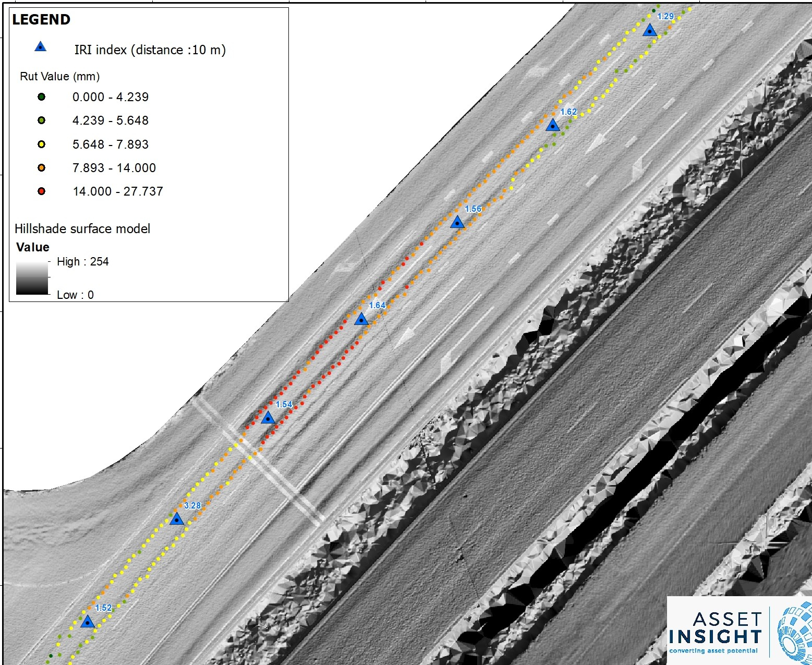Click the '0.000 - 4.239' range text

[111, 97]
